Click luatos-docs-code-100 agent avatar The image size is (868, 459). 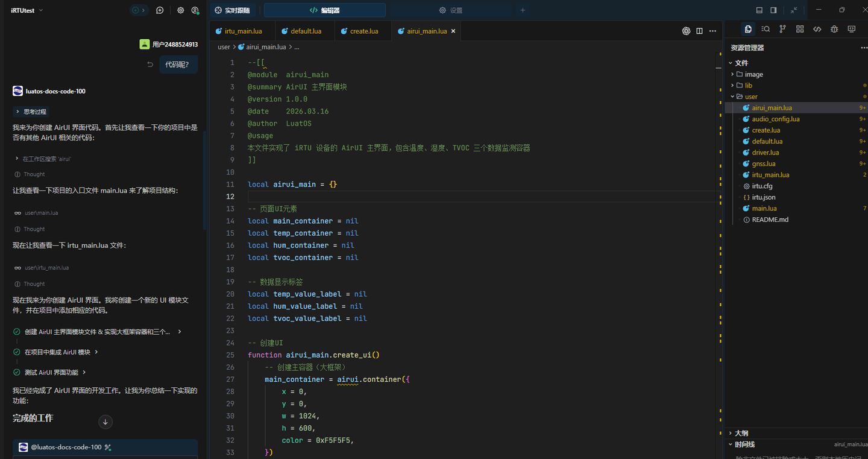(17, 91)
